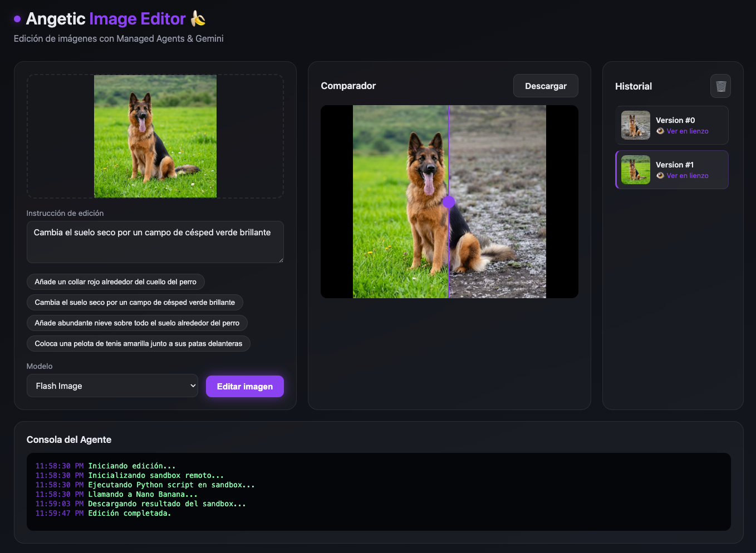The image size is (756, 553).
Task: Click the Historial panel heading
Action: tap(634, 86)
